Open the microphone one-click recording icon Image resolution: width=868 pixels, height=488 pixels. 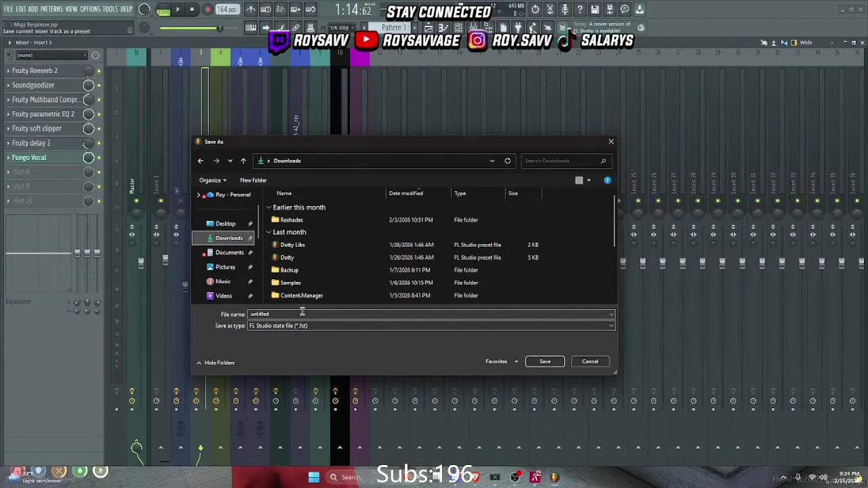(x=565, y=9)
